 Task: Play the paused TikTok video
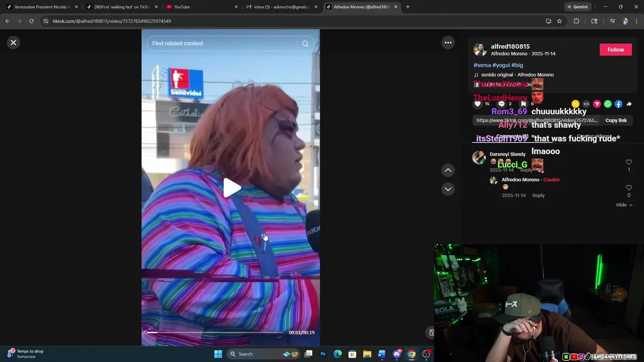click(x=232, y=188)
